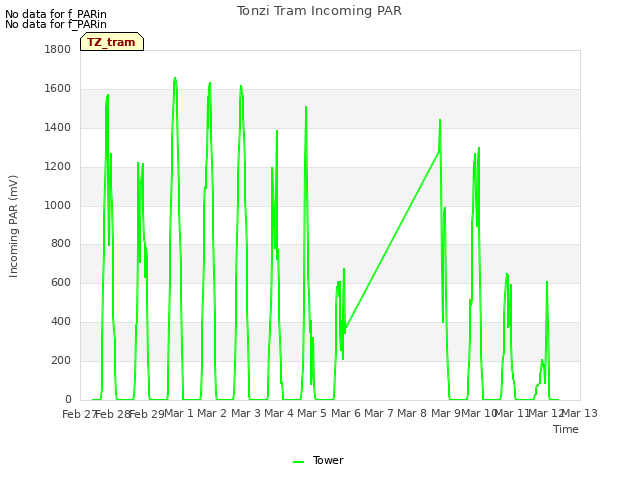Click the 0 y-axis tick label
Screen dimensions: 640x480
68,399
